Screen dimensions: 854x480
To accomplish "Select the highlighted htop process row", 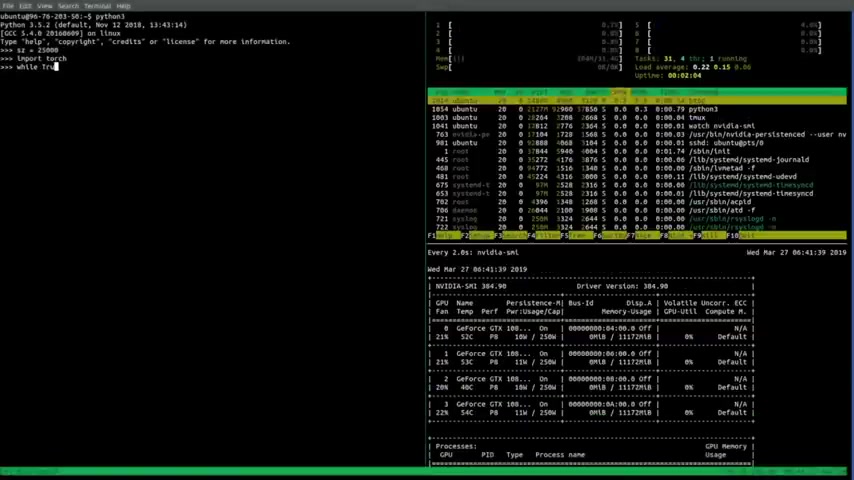I will [637, 101].
